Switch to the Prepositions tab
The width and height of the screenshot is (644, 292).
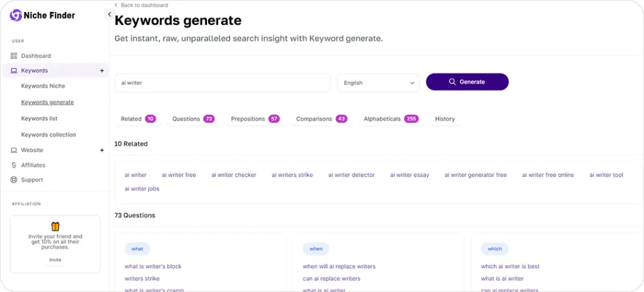[x=255, y=119]
